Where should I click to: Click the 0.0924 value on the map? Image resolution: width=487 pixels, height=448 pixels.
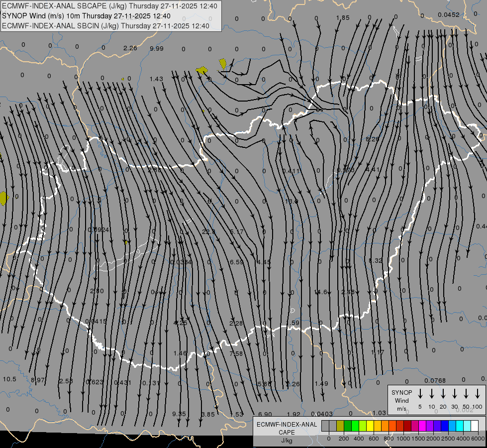98,230
